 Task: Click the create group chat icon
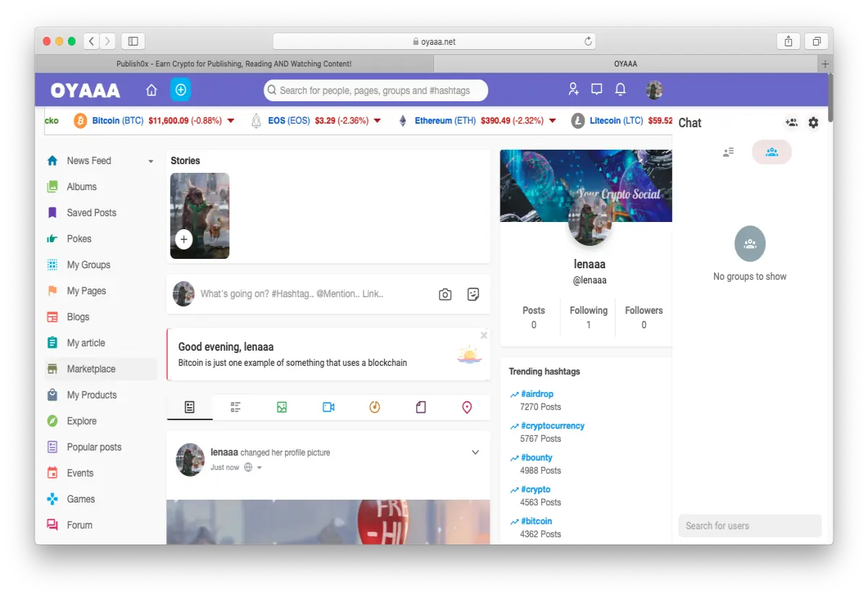tap(791, 123)
